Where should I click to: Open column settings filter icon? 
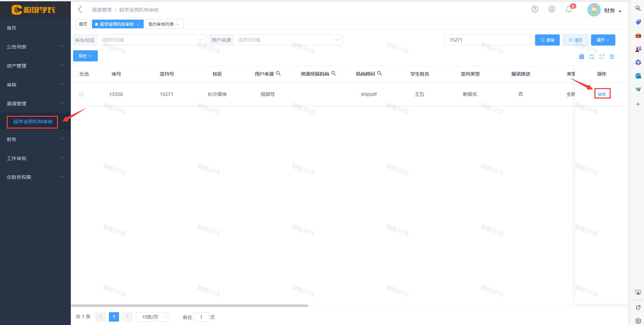click(612, 57)
